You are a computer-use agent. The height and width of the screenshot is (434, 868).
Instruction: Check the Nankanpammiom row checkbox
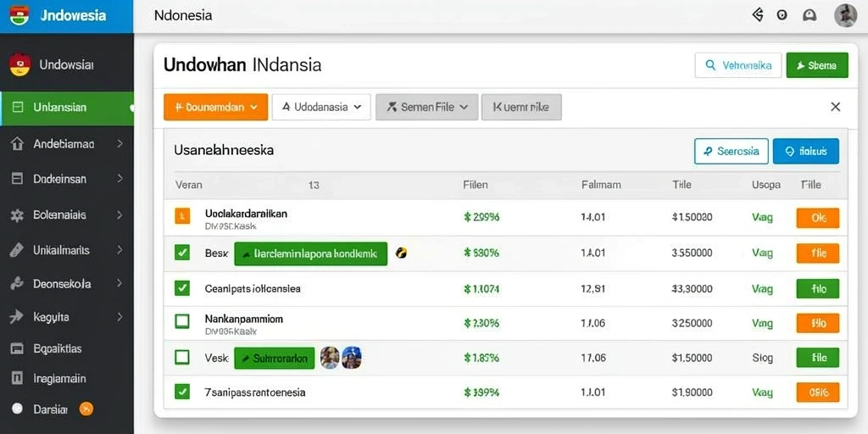181,321
